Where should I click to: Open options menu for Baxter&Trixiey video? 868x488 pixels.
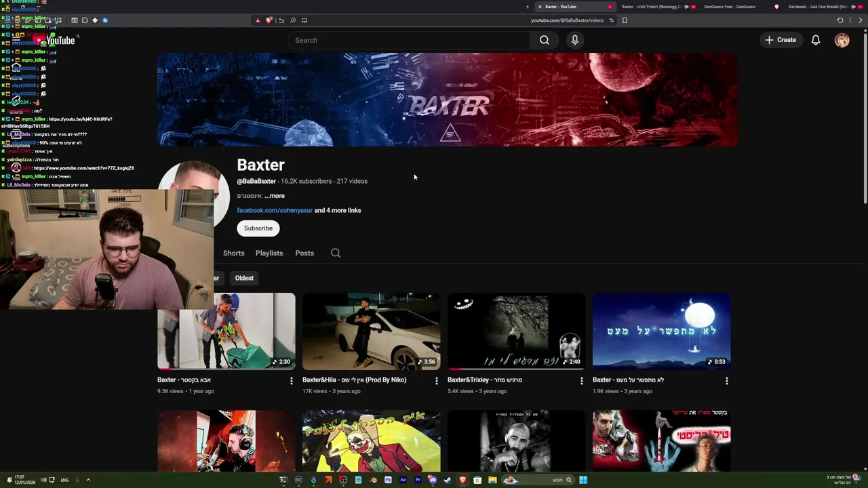pos(582,381)
